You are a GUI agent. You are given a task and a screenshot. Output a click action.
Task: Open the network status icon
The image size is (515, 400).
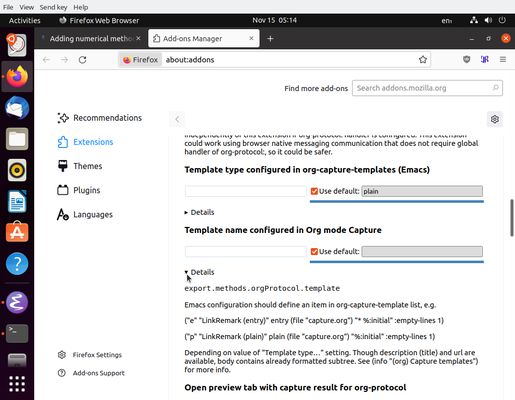click(x=474, y=20)
